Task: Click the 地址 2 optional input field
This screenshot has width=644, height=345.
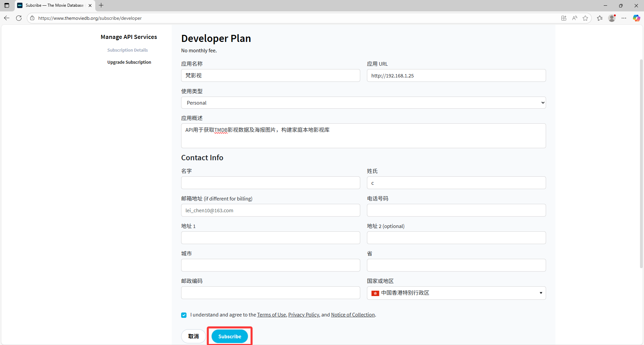Action: [457, 238]
